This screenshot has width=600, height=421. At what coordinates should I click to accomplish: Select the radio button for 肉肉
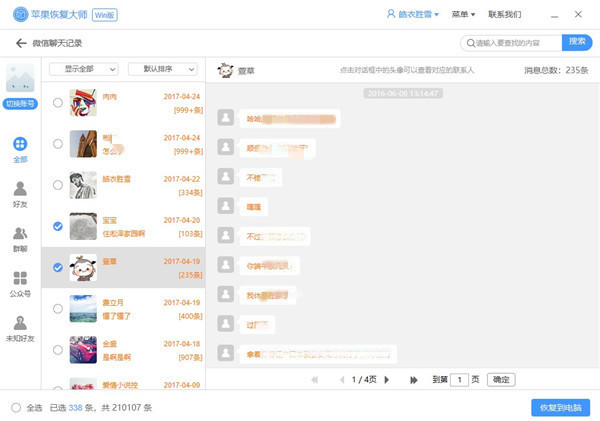click(58, 103)
